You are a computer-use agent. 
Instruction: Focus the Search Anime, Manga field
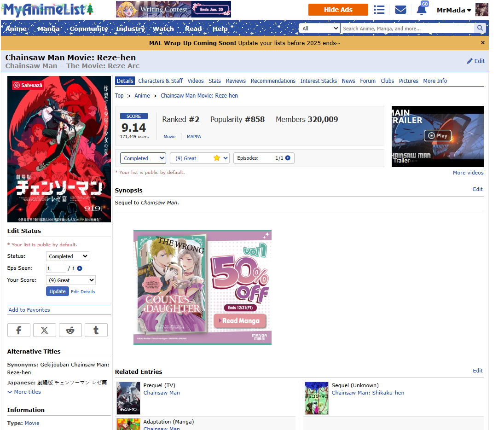pos(407,28)
